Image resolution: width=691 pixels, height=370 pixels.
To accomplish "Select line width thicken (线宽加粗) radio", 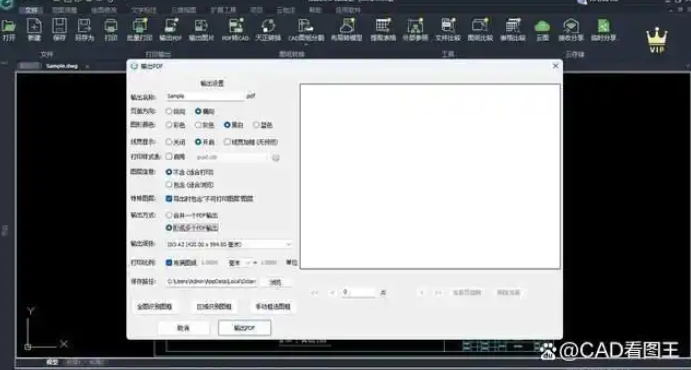I will pyautogui.click(x=227, y=142).
